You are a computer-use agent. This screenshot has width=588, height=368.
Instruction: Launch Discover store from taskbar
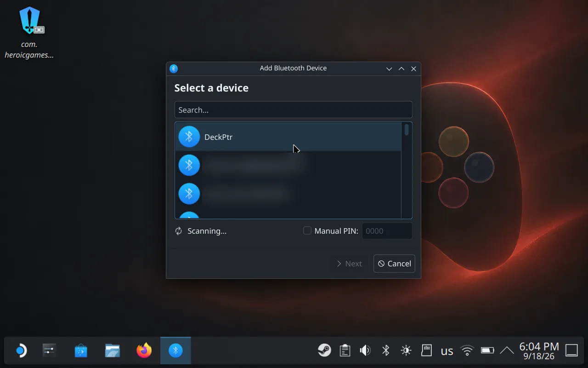[81, 351]
